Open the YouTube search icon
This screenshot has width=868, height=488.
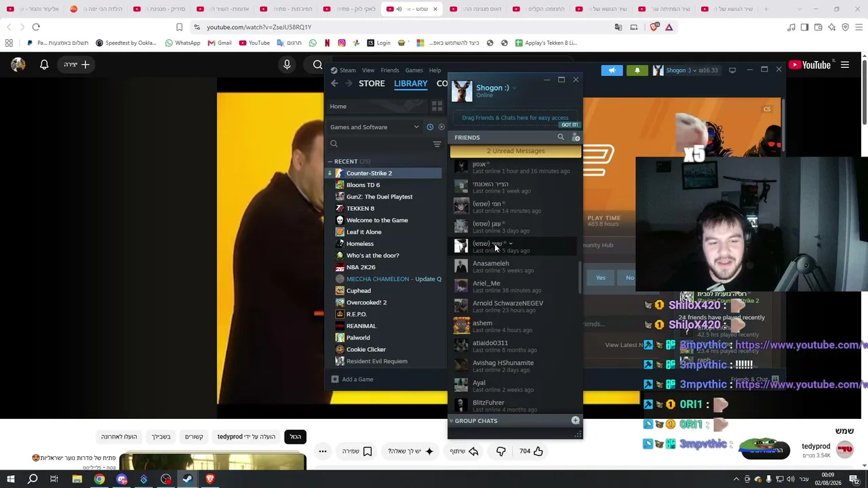coord(317,64)
